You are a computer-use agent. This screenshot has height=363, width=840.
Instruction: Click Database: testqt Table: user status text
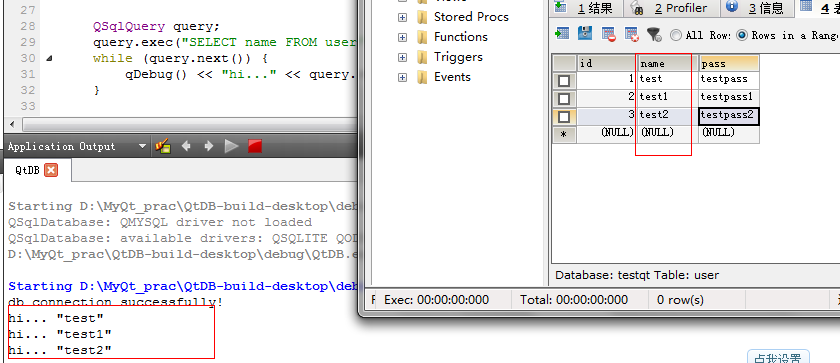coord(636,275)
